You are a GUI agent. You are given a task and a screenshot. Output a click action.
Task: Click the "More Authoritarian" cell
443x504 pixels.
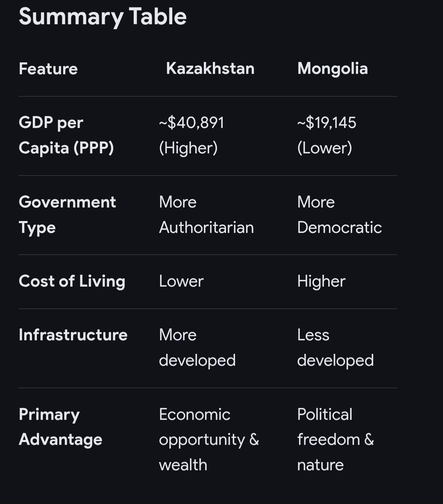(x=206, y=214)
